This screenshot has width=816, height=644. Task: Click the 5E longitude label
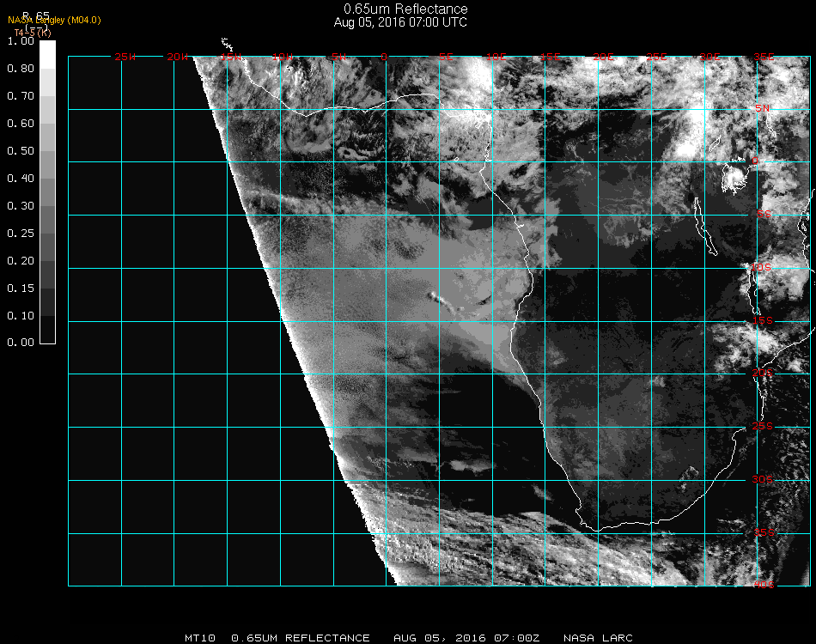coord(446,57)
